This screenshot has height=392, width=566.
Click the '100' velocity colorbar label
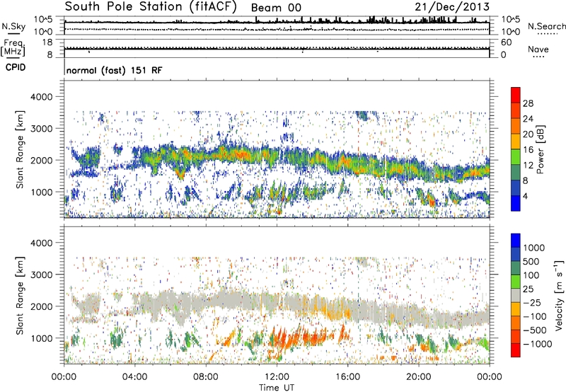pyautogui.click(x=531, y=275)
